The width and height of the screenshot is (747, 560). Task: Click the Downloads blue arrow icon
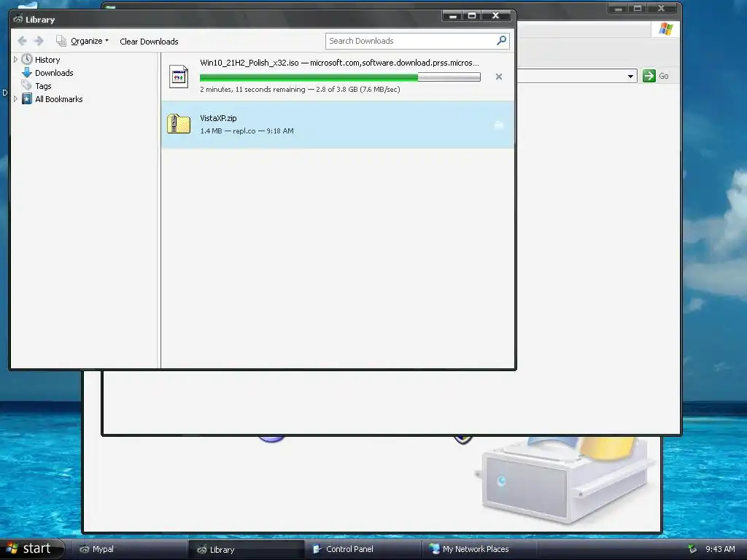(27, 73)
